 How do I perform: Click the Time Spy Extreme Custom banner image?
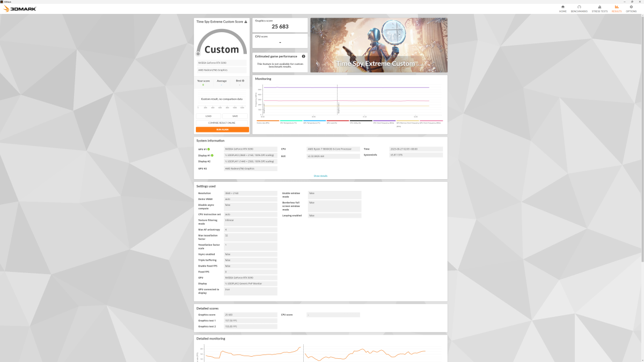coord(378,45)
